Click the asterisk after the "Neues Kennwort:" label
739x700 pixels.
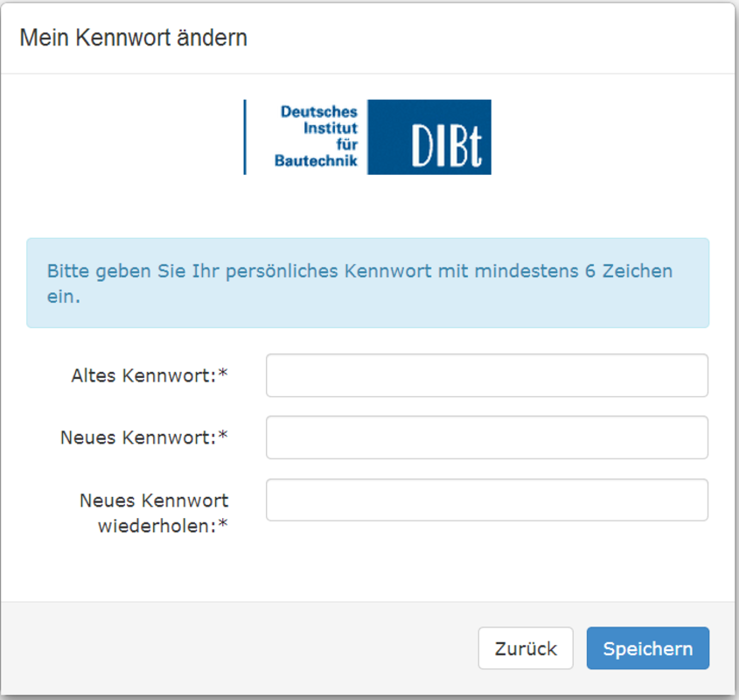click(x=223, y=437)
